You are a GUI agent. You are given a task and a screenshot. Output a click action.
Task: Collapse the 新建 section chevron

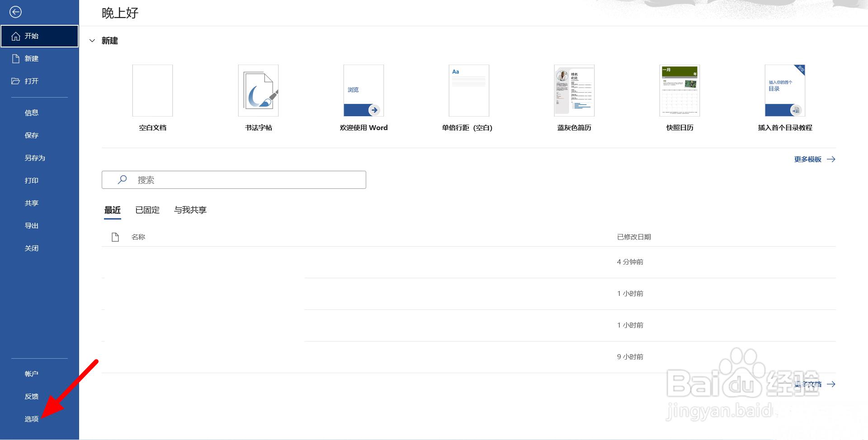(x=92, y=41)
